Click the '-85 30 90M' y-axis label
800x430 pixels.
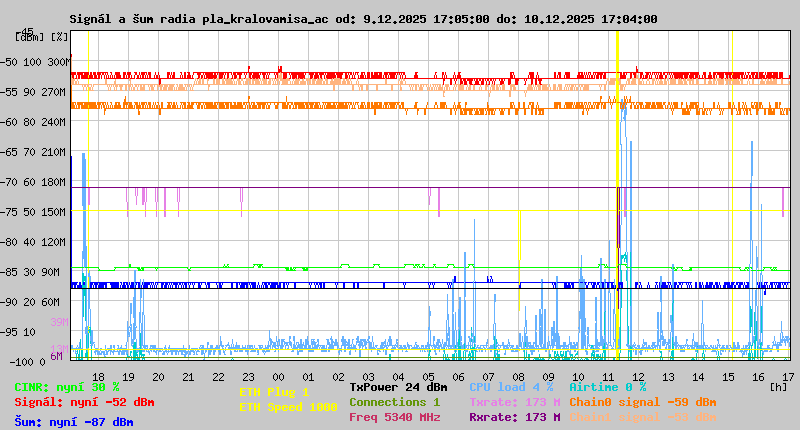[30, 272]
